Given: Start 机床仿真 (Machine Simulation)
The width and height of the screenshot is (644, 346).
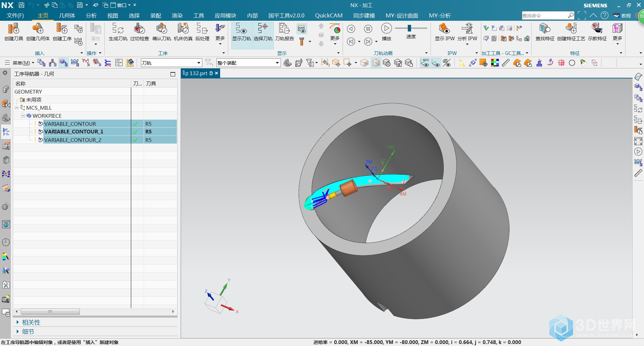Looking at the screenshot, I should coord(183,32).
